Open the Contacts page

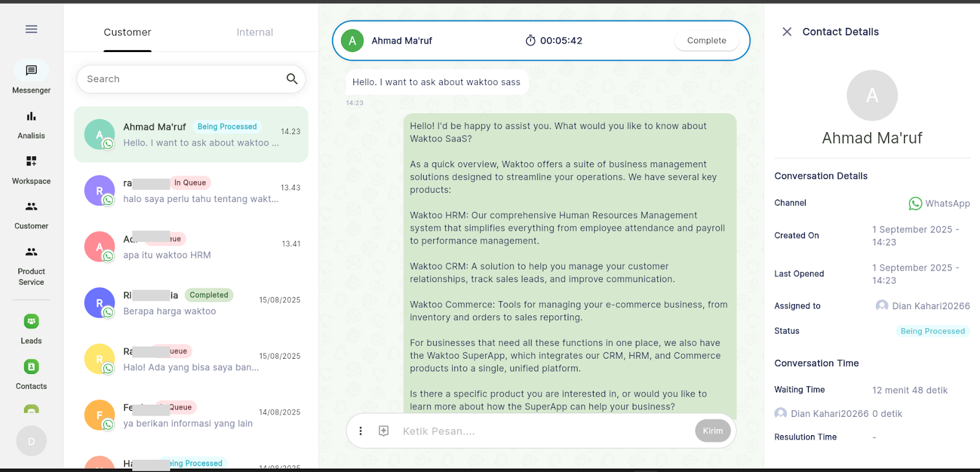(x=31, y=367)
